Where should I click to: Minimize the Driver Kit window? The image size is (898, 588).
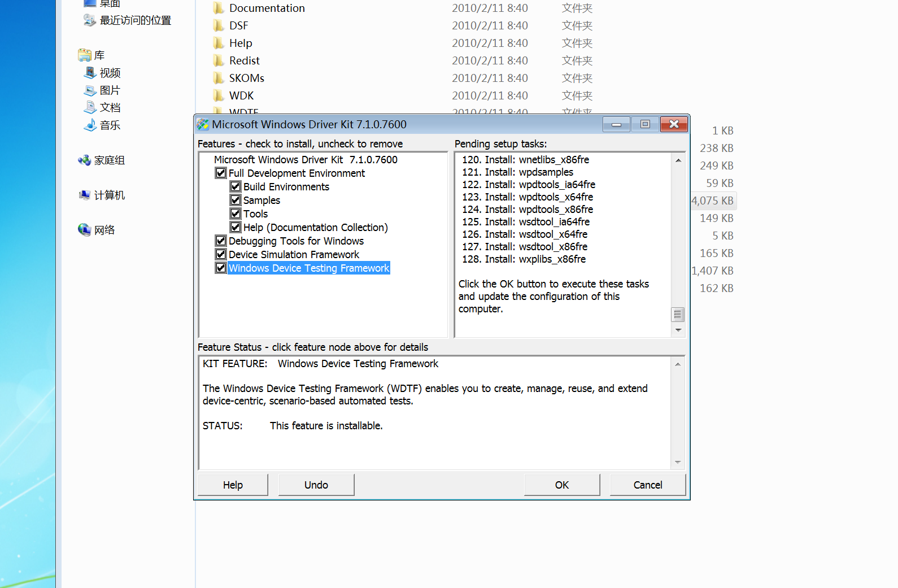tap(616, 124)
